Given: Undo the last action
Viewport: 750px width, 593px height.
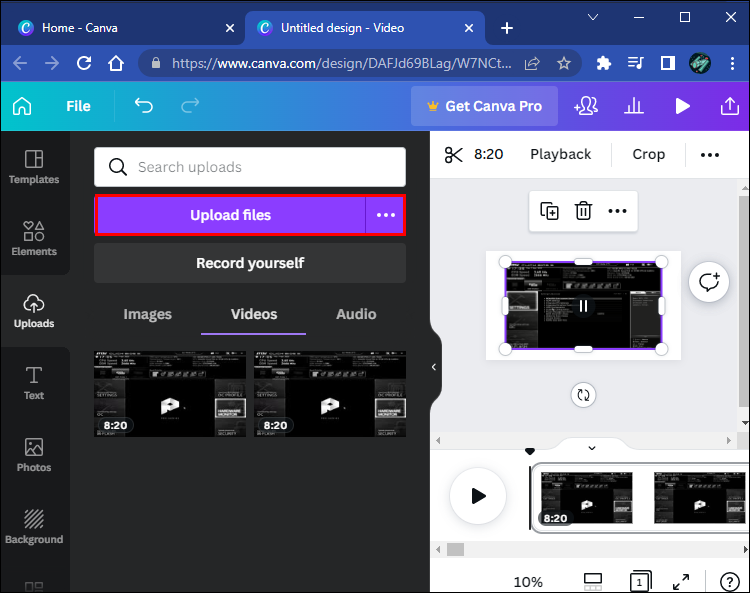Looking at the screenshot, I should 144,106.
